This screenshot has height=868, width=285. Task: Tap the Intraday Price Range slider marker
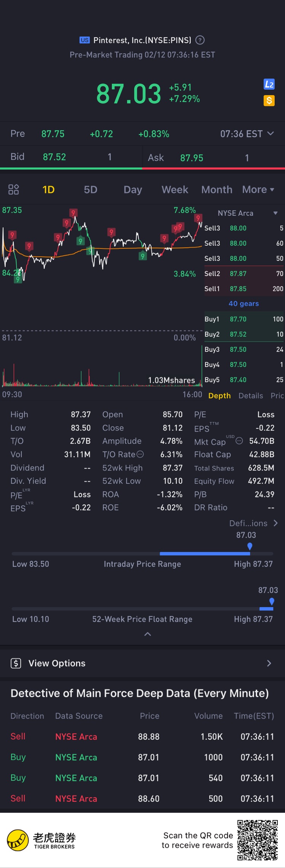coord(250,547)
